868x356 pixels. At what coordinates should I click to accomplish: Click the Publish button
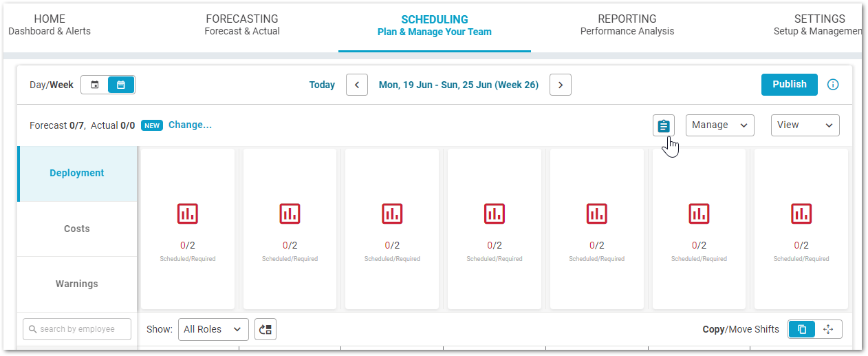[x=790, y=85]
